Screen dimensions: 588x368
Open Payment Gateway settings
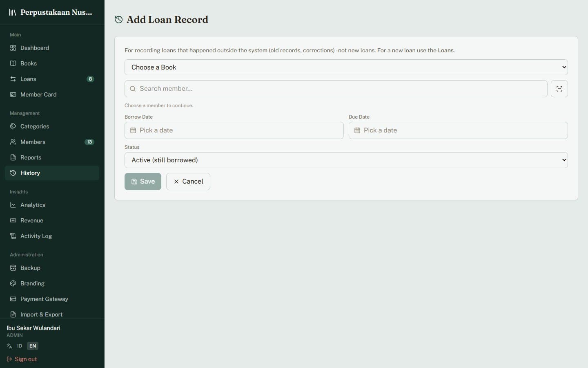(x=52, y=299)
